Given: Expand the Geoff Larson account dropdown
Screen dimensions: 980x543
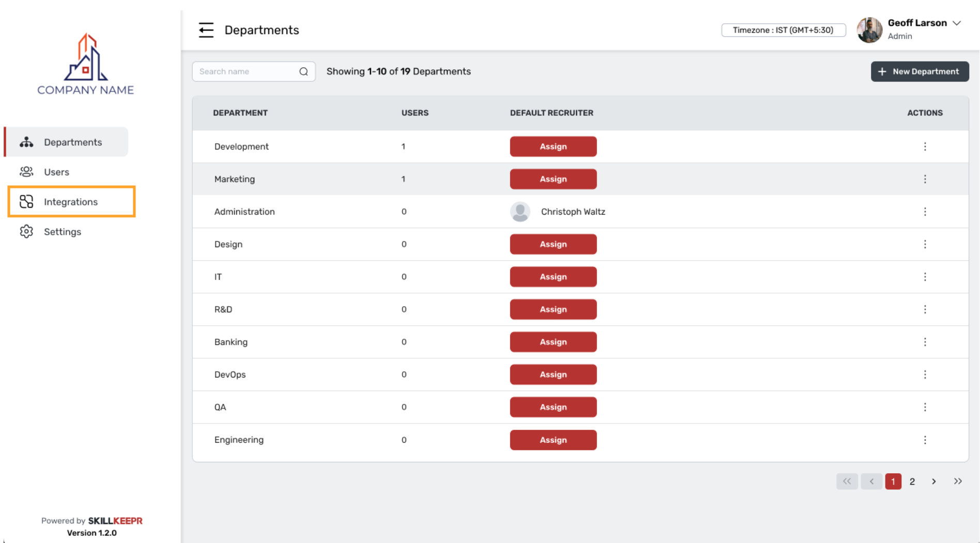Looking at the screenshot, I should point(957,23).
